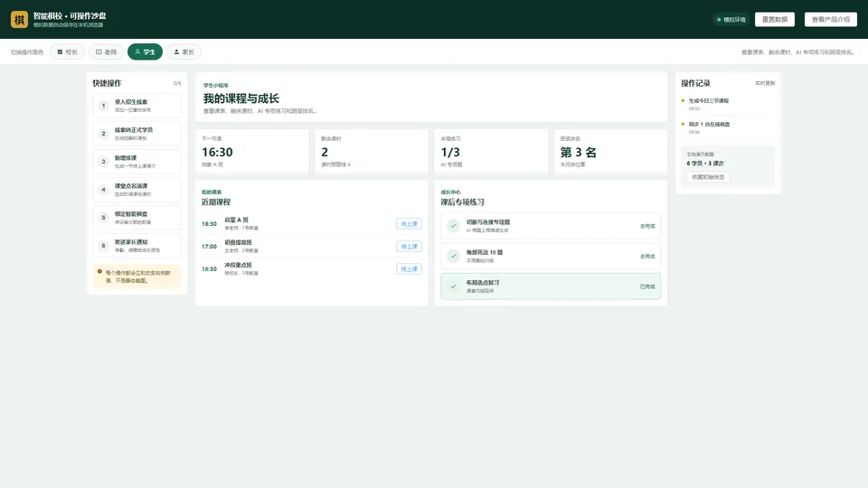Run quick action 2 线索转正式学员
The width and height of the screenshot is (868, 488).
(137, 134)
